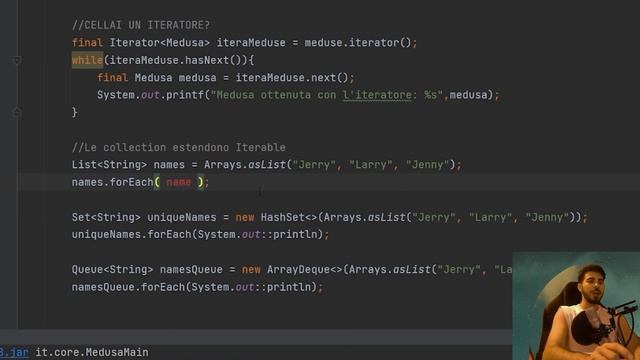Open the .jar link in the run console

[x=14, y=352]
